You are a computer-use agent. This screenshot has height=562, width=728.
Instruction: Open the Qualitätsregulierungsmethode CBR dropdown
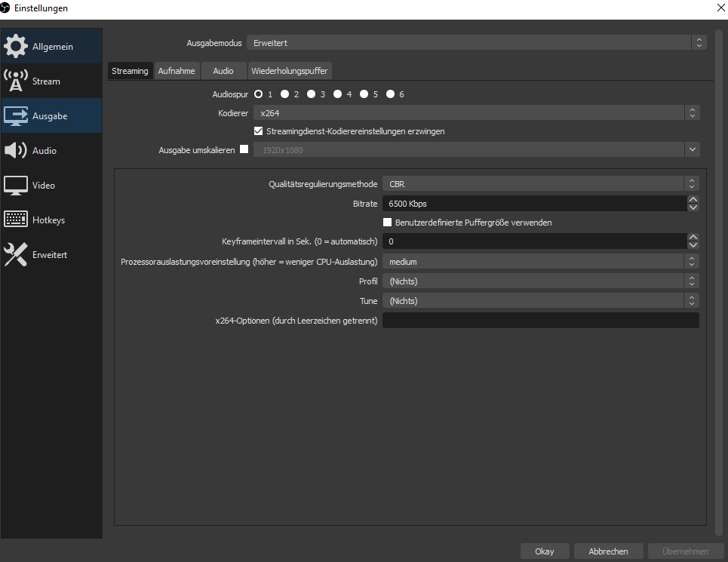point(540,183)
